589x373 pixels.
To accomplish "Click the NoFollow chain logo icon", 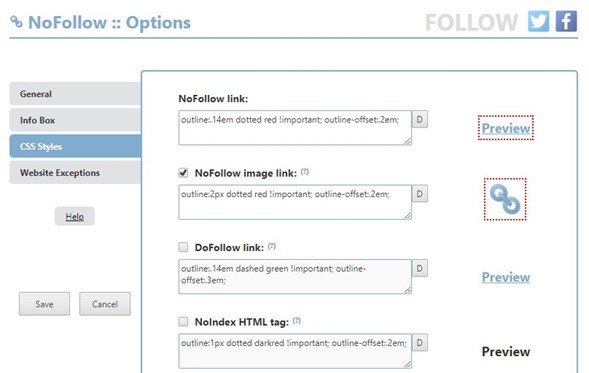I will 16,22.
